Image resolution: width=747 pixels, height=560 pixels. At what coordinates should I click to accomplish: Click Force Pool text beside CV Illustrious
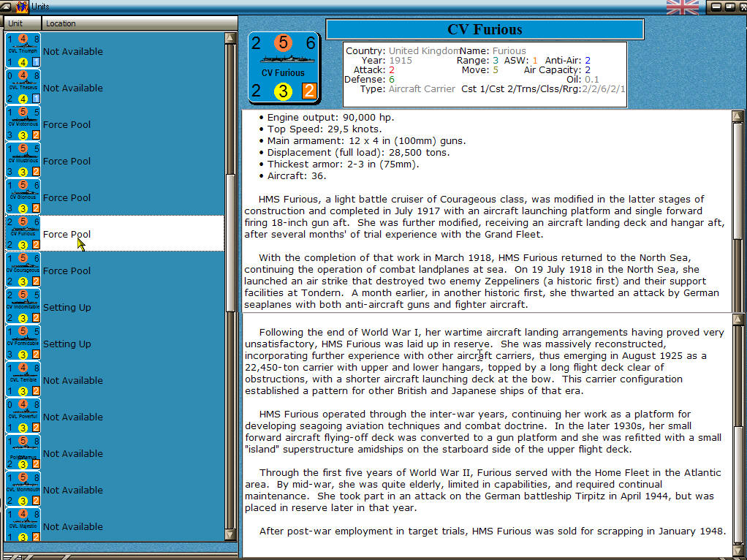(67, 161)
